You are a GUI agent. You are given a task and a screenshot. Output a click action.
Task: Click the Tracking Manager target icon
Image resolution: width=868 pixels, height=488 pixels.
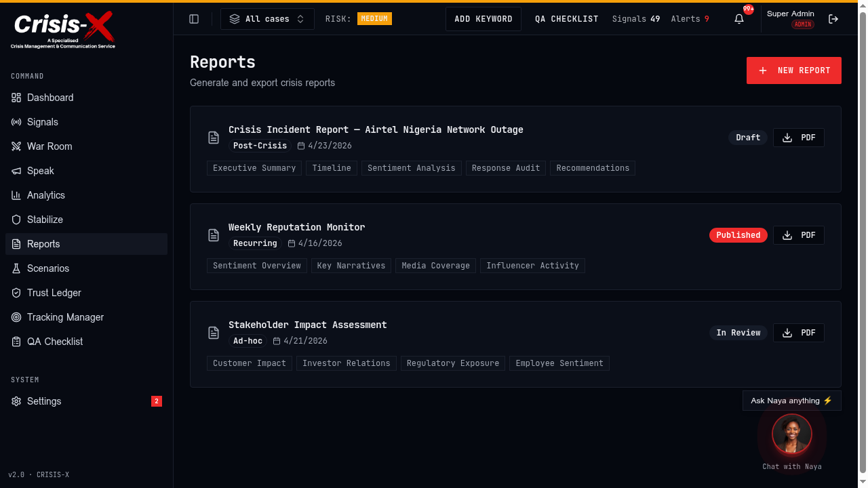point(16,317)
